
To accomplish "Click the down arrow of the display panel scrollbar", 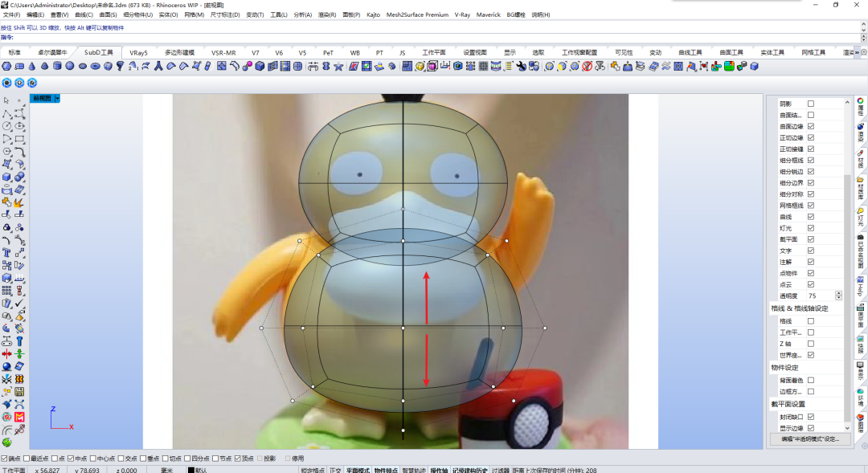I will [x=847, y=428].
